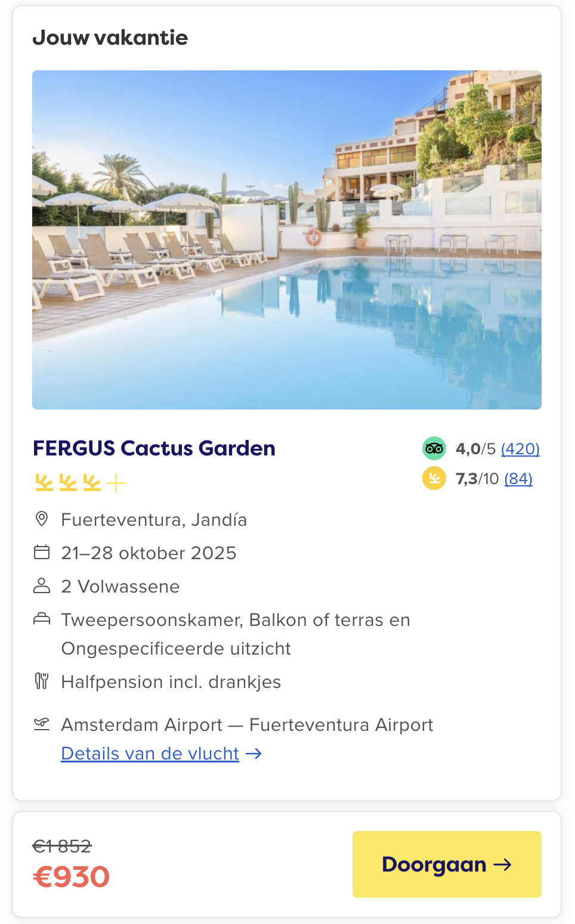Click the crossed-out original price €1 852
Screen dimensions: 575x924
pos(62,846)
